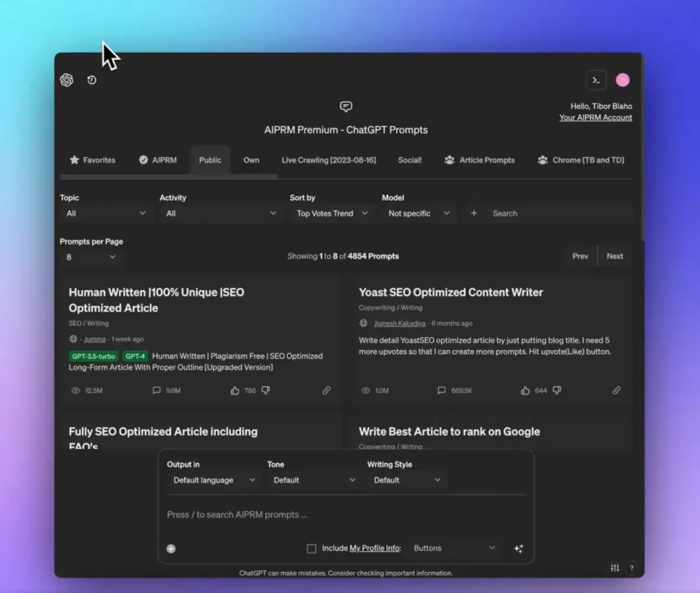Upvote the Human Written SEO prompt
This screenshot has width=700, height=593.
click(x=235, y=391)
